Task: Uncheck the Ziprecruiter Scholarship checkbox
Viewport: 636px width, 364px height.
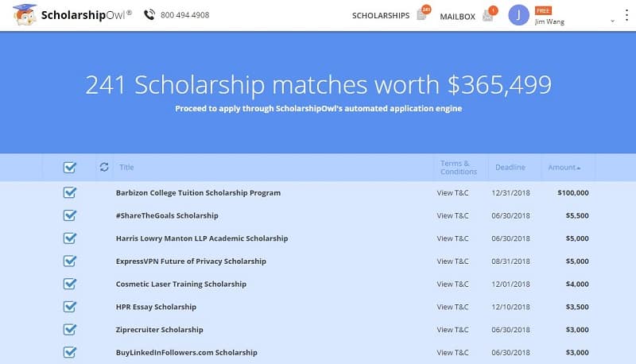Action: (69, 329)
